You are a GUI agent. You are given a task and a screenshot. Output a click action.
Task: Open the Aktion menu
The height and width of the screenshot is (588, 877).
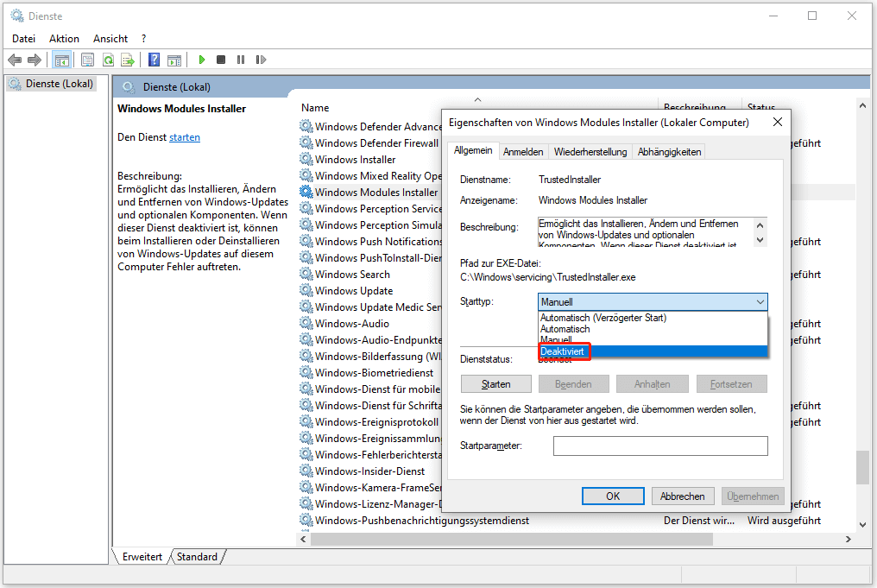pos(64,39)
